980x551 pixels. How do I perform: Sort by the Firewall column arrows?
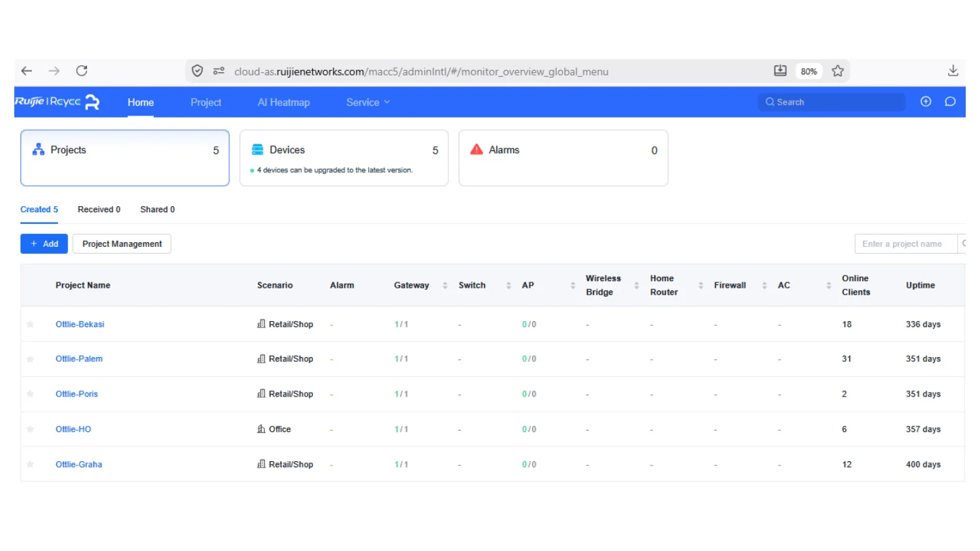764,286
